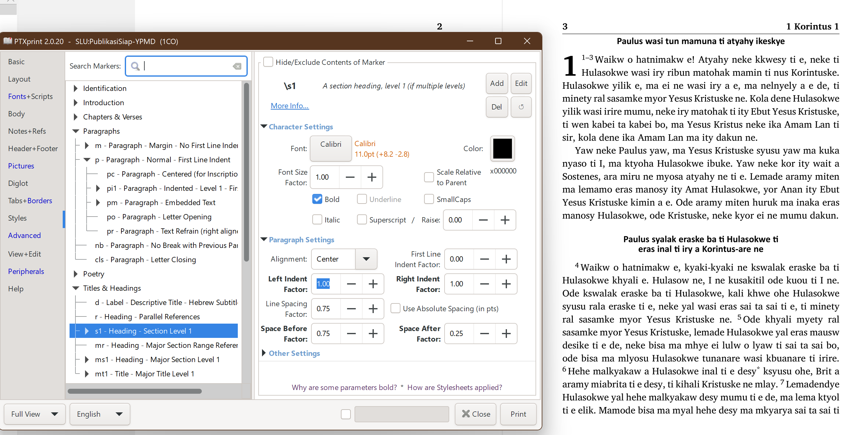
Task: Click the More Info link
Action: click(x=289, y=105)
